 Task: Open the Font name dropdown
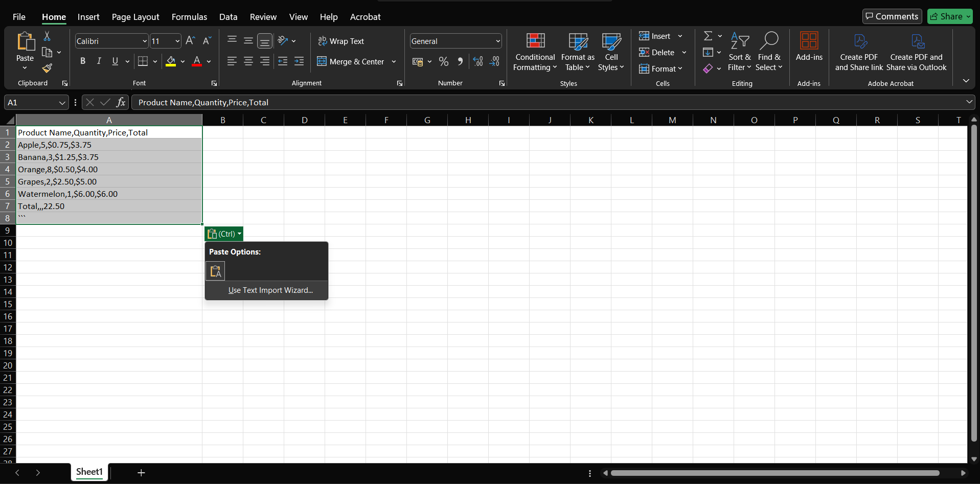pos(145,41)
